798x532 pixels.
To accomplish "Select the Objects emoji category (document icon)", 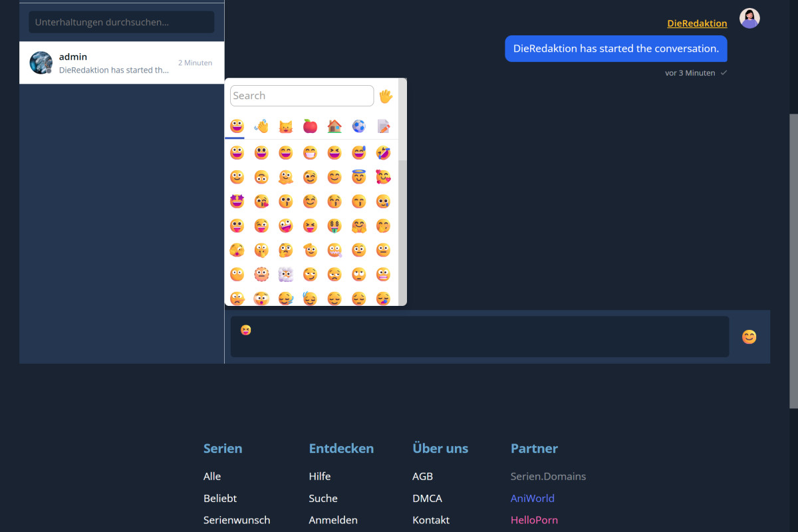I will [x=384, y=126].
